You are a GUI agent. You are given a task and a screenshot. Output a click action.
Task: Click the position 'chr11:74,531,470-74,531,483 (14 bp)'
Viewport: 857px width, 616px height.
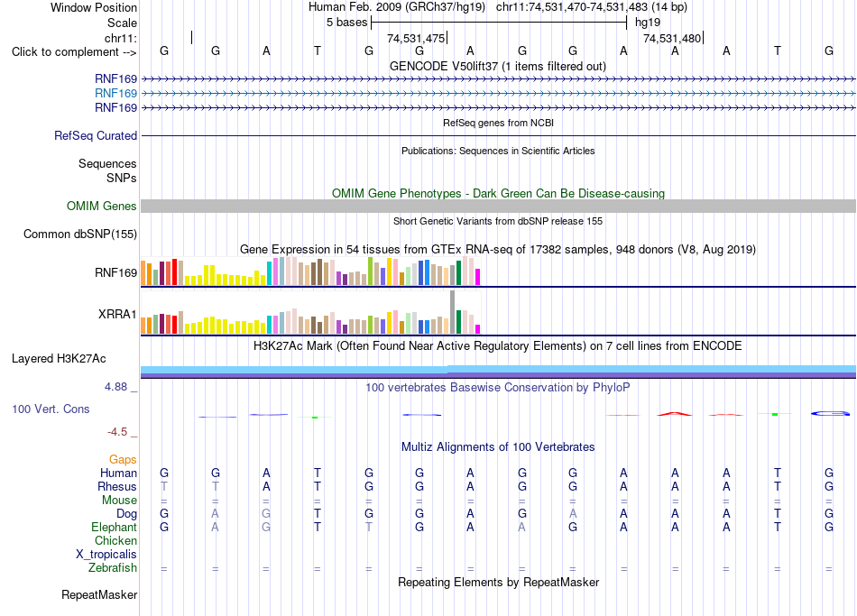(592, 7)
